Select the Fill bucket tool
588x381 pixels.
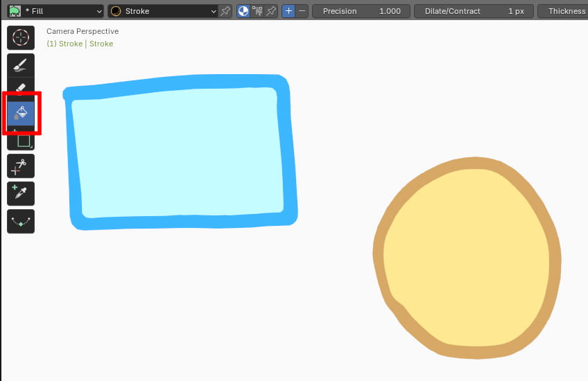21,113
